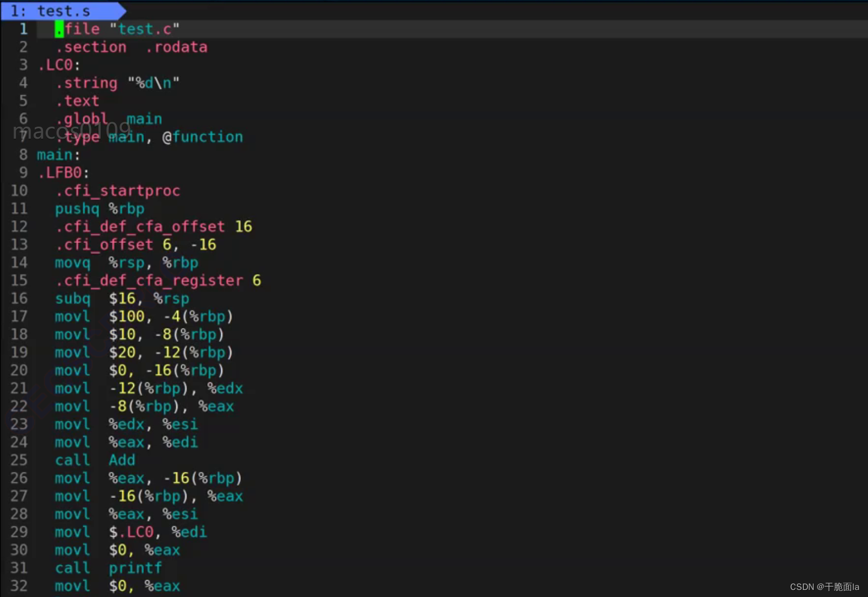Image resolution: width=868 pixels, height=597 pixels.
Task: Click the movl %eax, -16(%rbp) line
Action: 148,477
